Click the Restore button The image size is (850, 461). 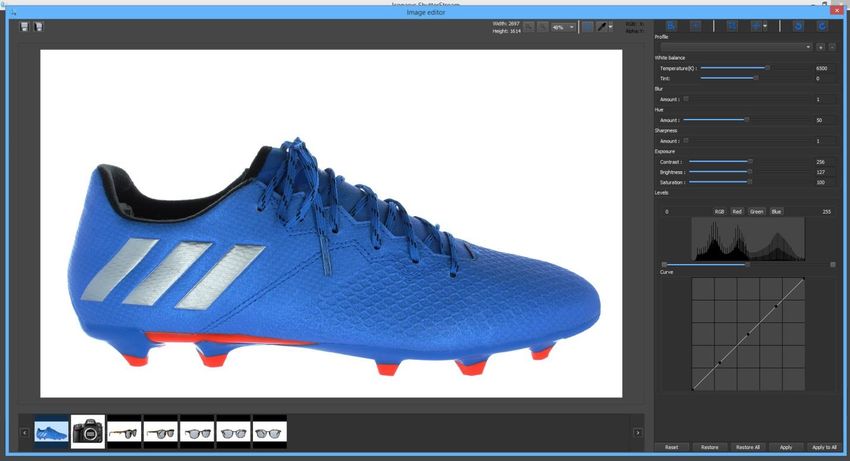pyautogui.click(x=710, y=447)
